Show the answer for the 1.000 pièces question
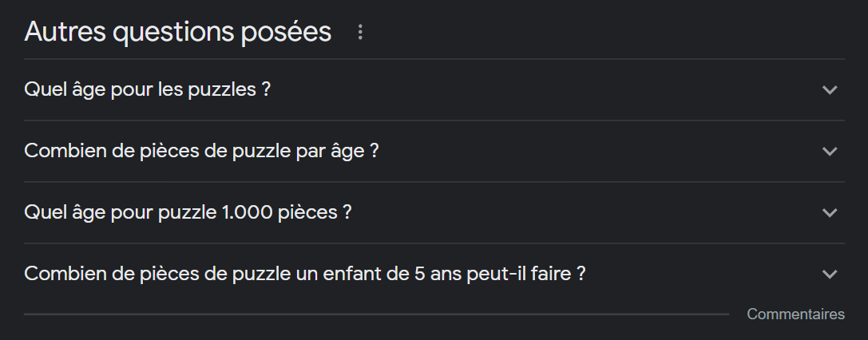This screenshot has height=340, width=868. 188,212
